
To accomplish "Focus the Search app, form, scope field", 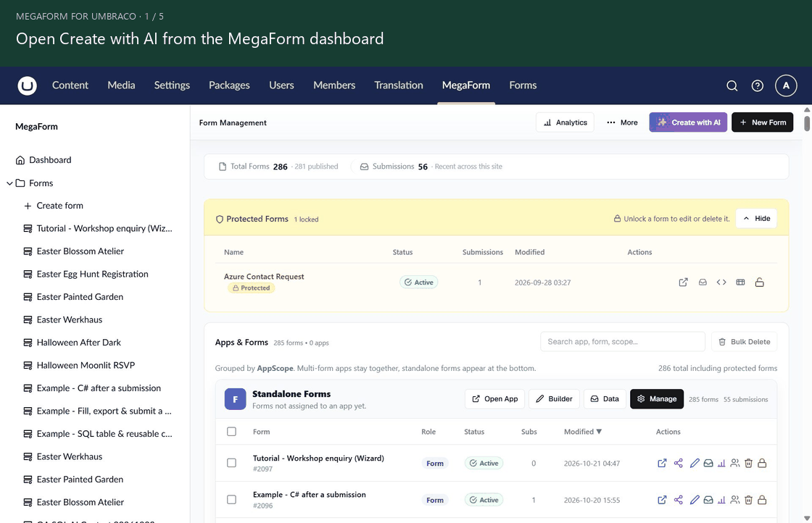I will click(623, 342).
